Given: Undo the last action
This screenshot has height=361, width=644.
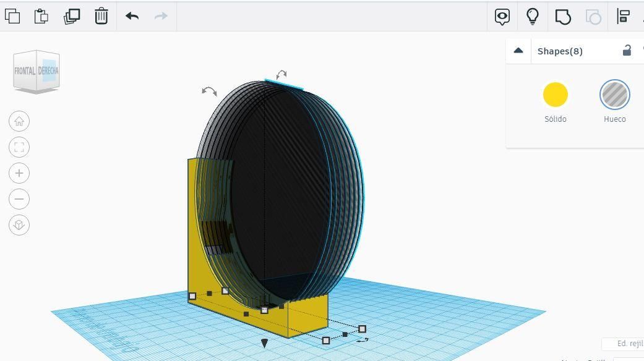Looking at the screenshot, I should point(131,16).
